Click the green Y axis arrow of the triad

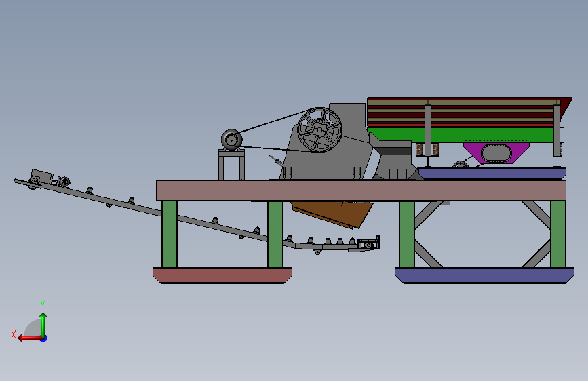pos(43,325)
